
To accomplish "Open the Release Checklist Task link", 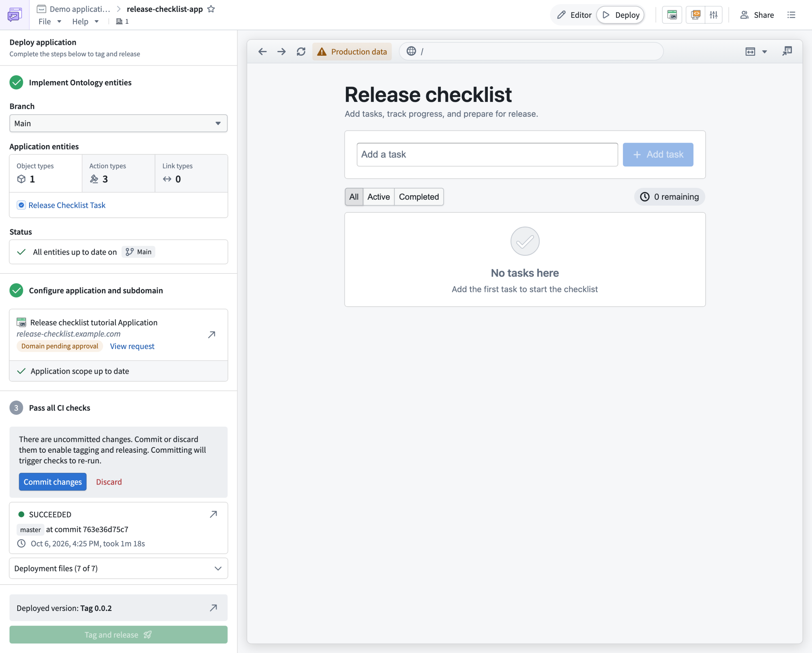I will coord(67,205).
